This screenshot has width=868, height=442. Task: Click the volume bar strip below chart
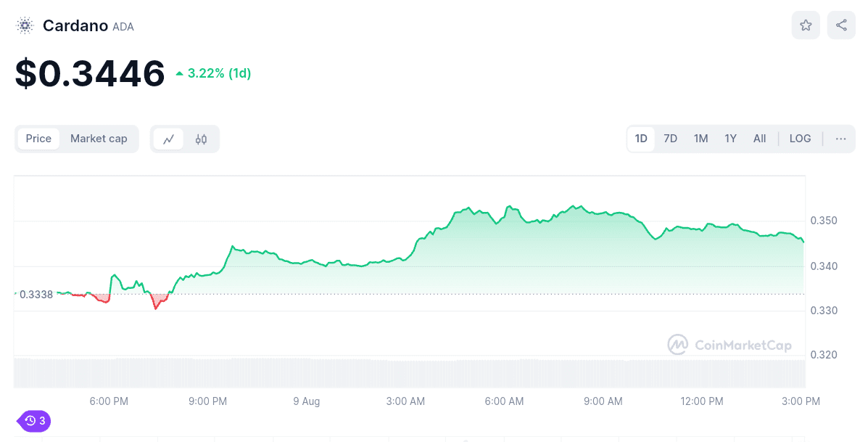click(x=410, y=373)
